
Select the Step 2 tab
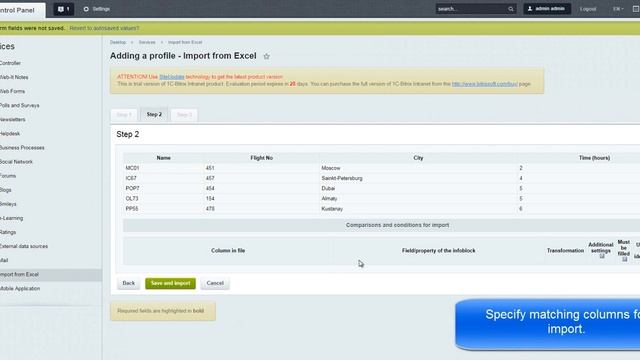(x=154, y=114)
